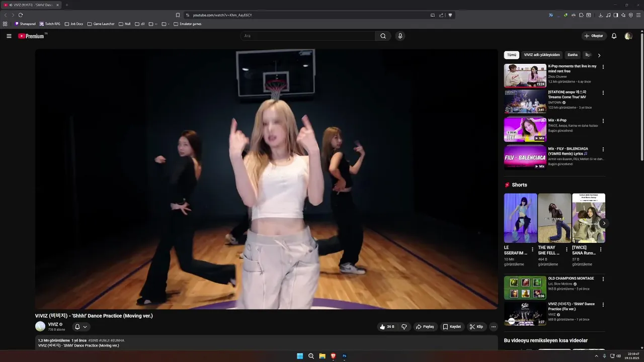Image resolution: width=644 pixels, height=362 pixels.
Task: Open the account avatar menu
Action: [x=628, y=36]
